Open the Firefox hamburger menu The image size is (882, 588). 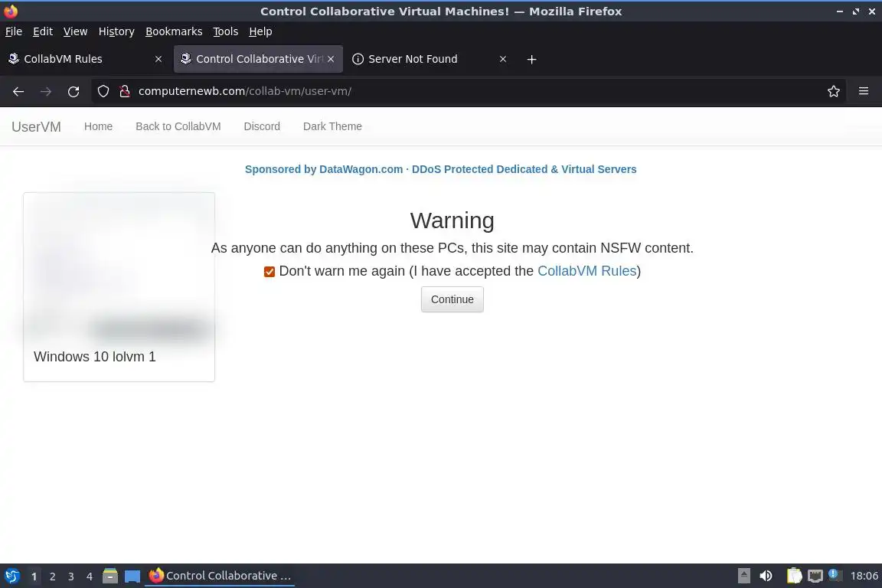pos(864,91)
